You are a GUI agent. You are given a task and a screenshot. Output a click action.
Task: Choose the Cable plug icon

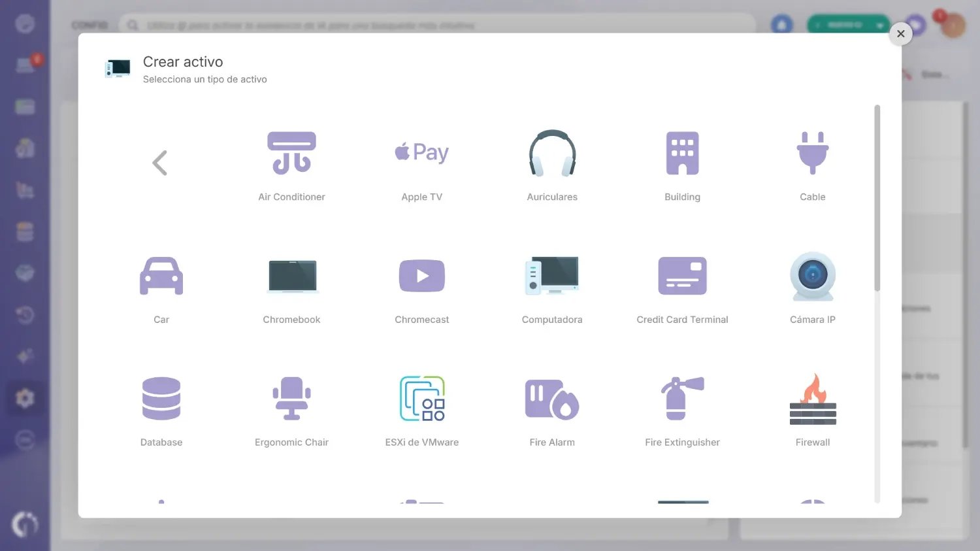tap(813, 153)
